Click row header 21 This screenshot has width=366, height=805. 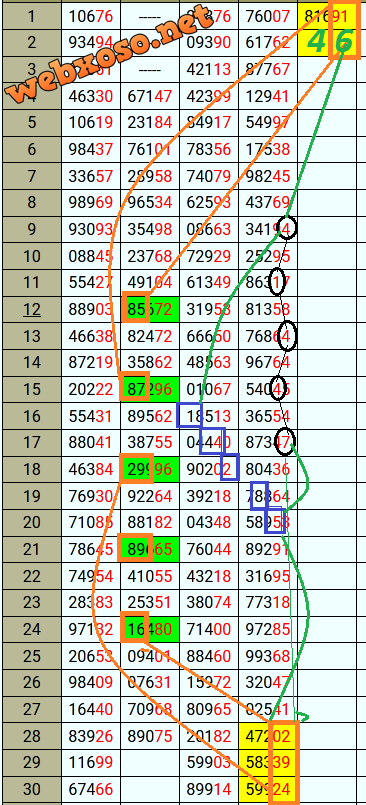pyautogui.click(x=31, y=549)
